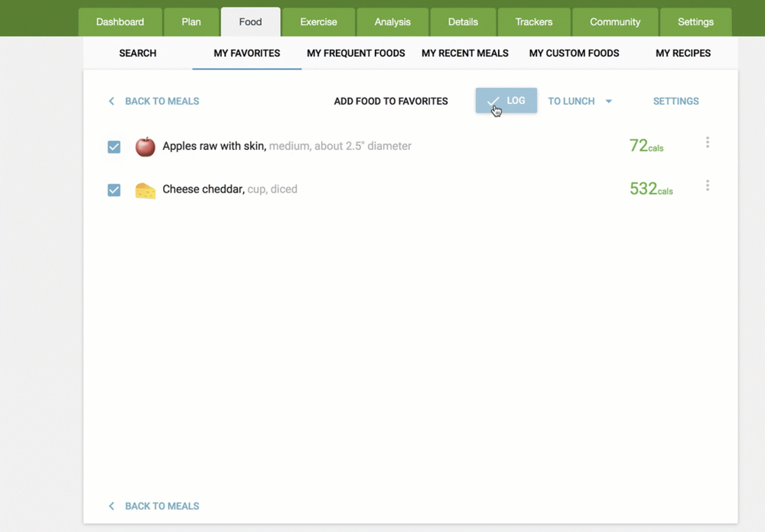The width and height of the screenshot is (765, 532).
Task: Uncheck the Apples raw with skin checkbox
Action: click(x=114, y=147)
